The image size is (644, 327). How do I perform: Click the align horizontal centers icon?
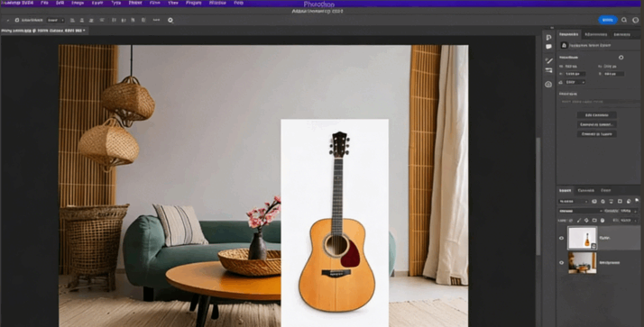82,20
